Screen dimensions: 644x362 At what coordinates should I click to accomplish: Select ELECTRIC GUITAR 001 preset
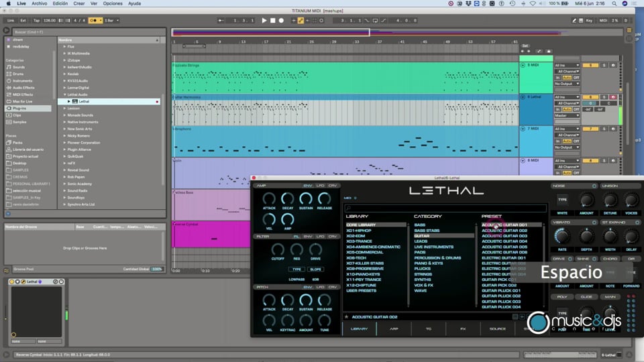click(504, 257)
